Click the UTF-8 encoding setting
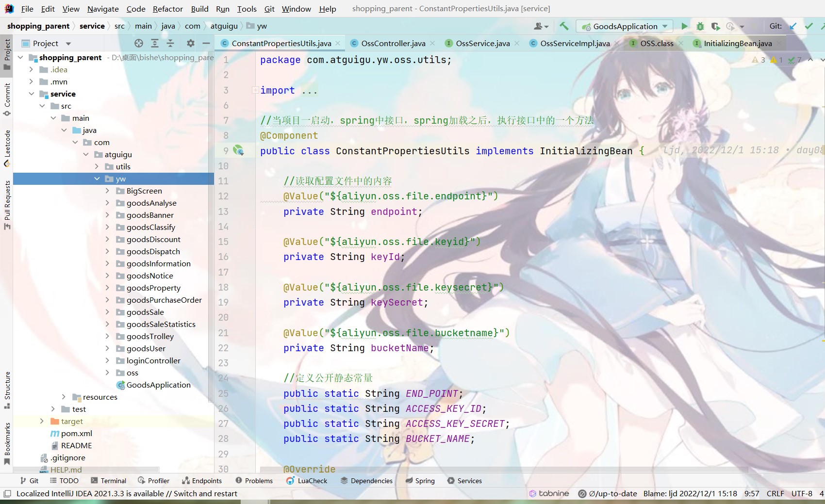 pyautogui.click(x=802, y=493)
